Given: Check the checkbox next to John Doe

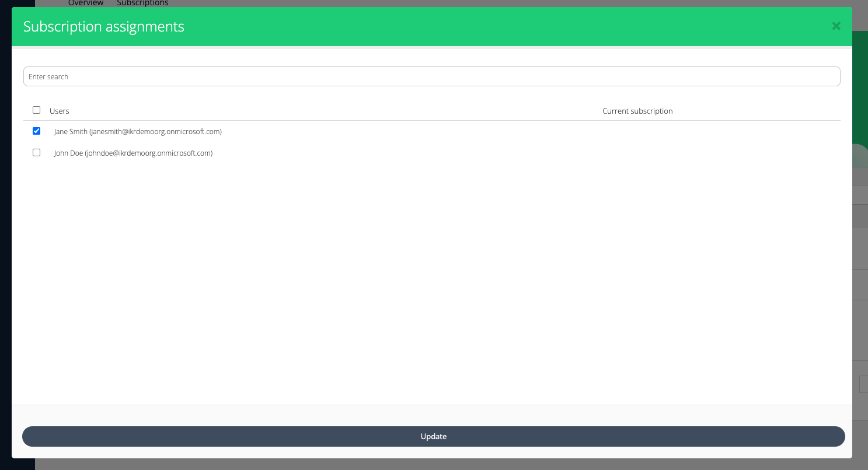Looking at the screenshot, I should point(36,152).
